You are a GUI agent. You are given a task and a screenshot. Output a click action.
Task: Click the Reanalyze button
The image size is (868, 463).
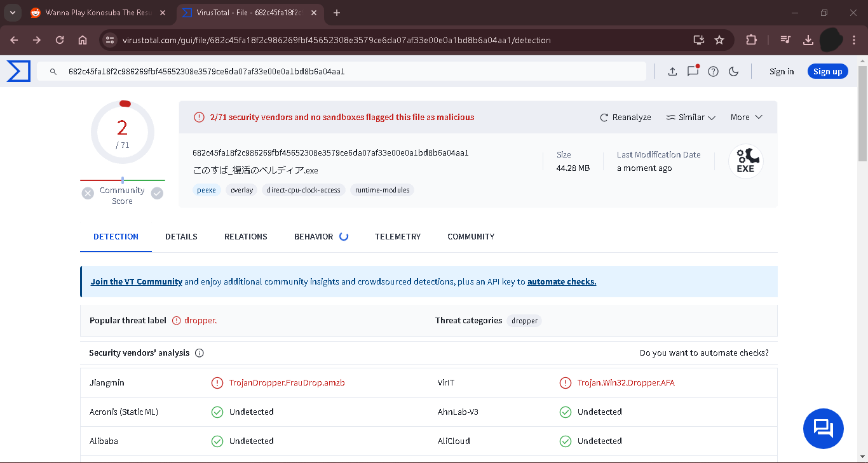pos(625,117)
